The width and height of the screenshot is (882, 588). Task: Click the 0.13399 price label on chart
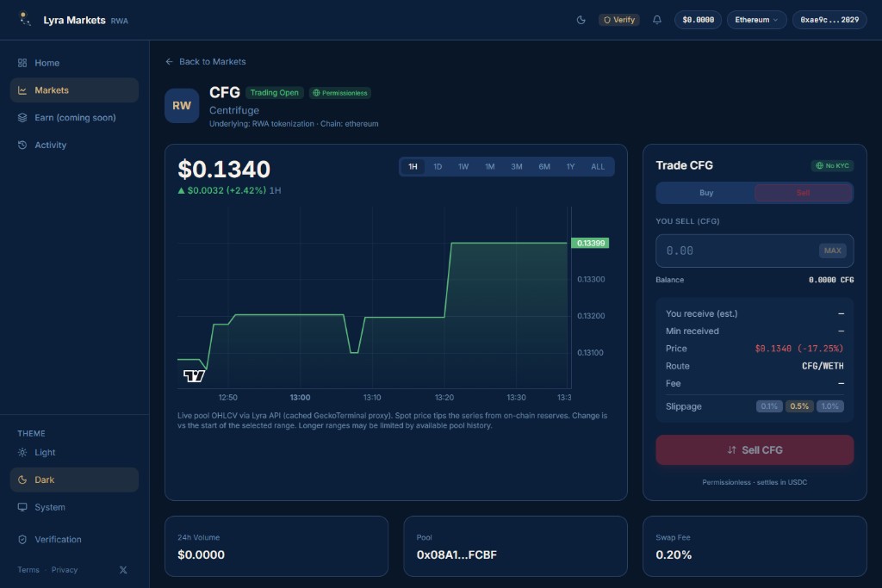tap(590, 243)
